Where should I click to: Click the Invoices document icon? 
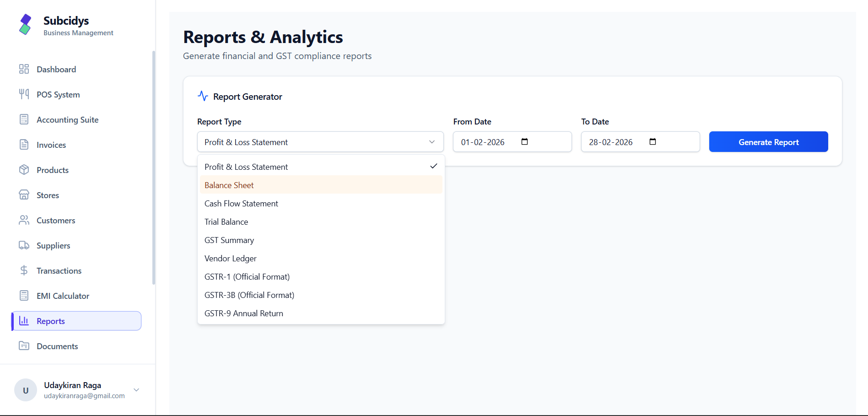(24, 145)
